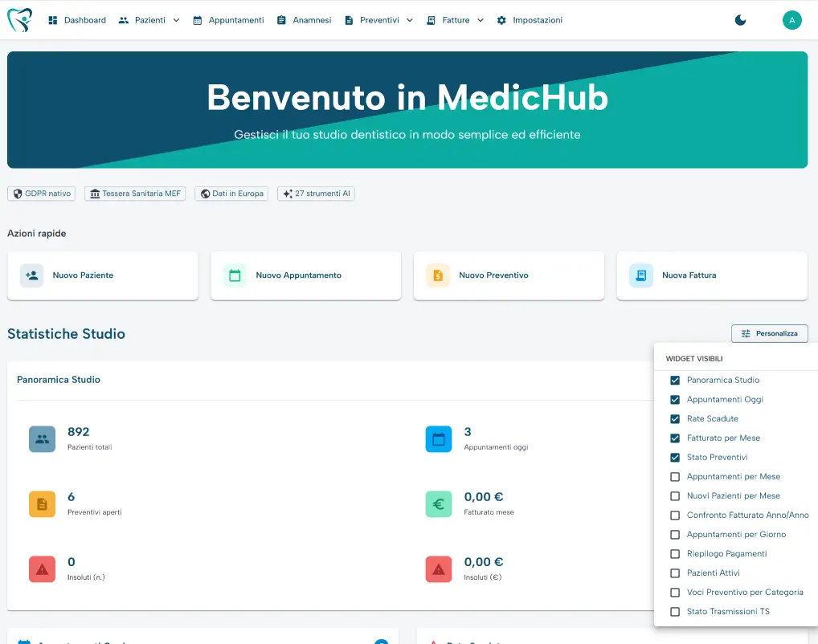Click the Statistiche Studio heading
Viewport: 818px width, 644px height.
pos(66,334)
